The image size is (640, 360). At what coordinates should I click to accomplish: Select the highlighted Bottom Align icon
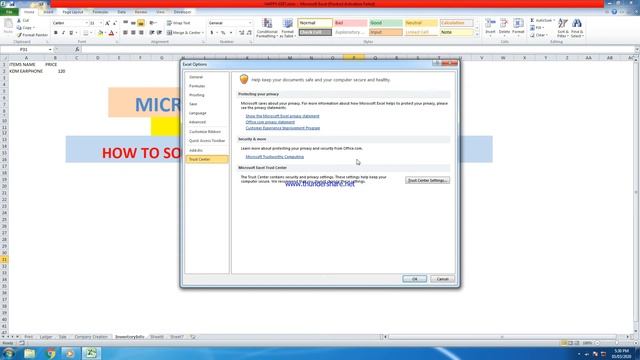coord(141,23)
